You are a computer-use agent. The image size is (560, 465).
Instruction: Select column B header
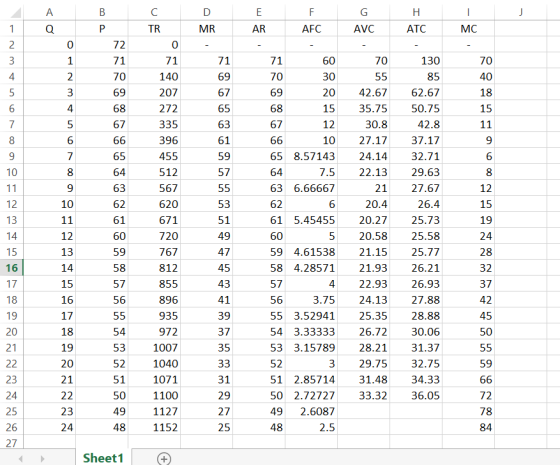102,12
